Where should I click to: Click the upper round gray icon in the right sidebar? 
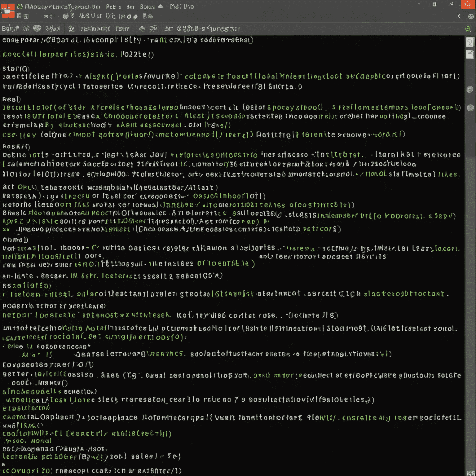[470, 90]
